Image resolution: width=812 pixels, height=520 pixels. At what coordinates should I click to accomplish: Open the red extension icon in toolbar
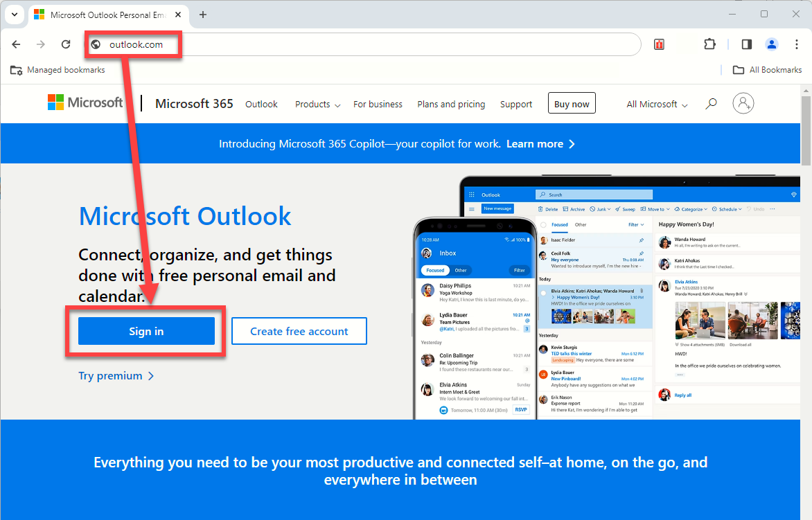click(x=659, y=44)
